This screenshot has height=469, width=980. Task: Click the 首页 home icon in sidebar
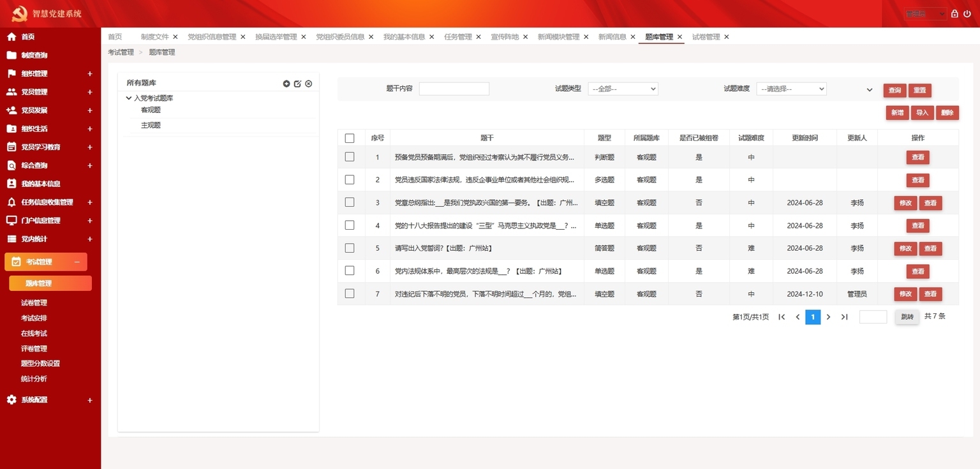tap(11, 37)
